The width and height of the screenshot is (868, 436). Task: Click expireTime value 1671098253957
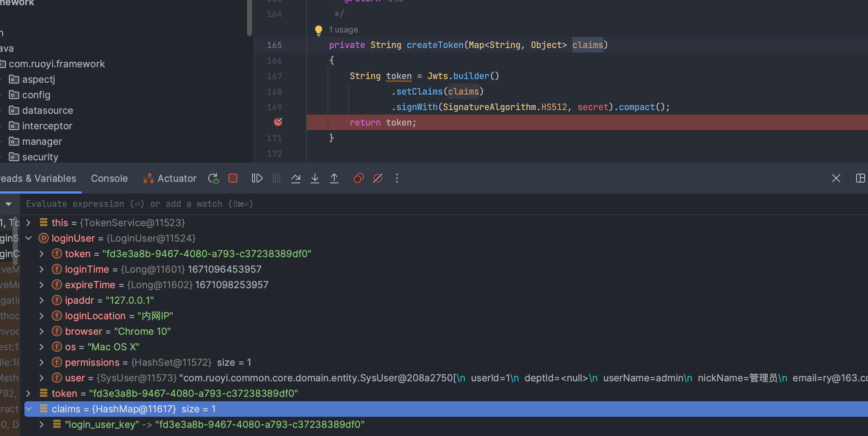click(232, 285)
